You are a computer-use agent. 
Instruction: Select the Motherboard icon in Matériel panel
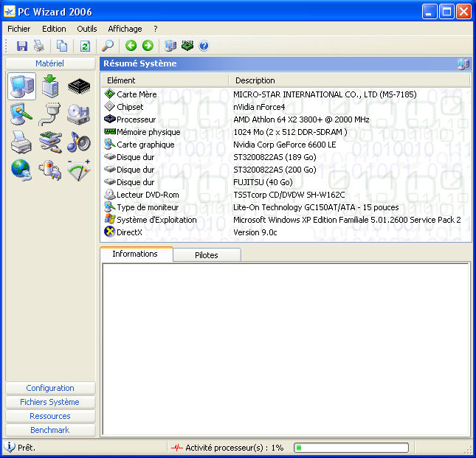click(50, 86)
